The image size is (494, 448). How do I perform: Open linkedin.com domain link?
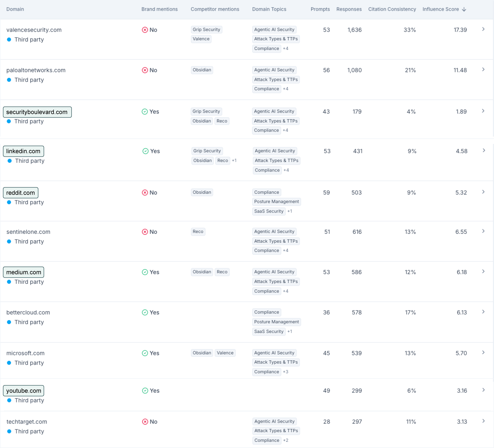tap(23, 151)
